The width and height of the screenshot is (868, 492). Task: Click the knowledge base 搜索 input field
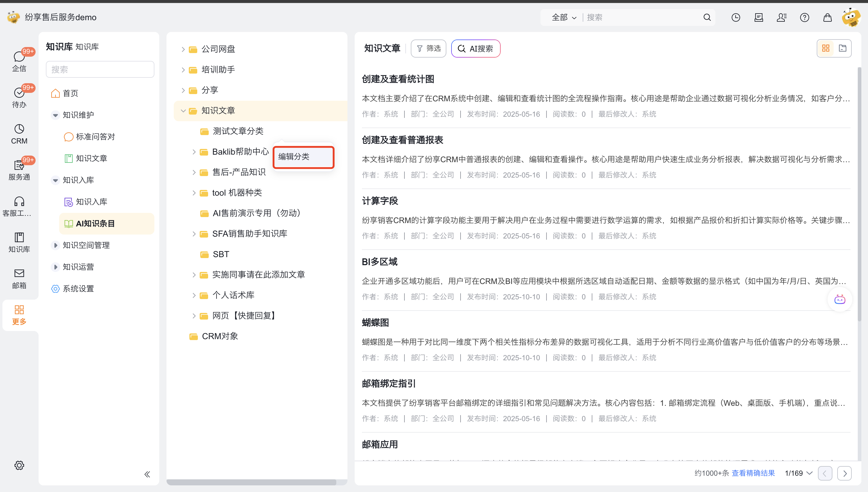click(x=100, y=69)
